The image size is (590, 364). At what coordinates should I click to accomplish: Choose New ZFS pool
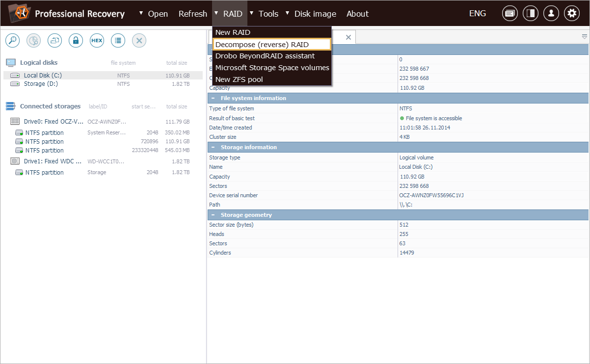[x=272, y=79]
